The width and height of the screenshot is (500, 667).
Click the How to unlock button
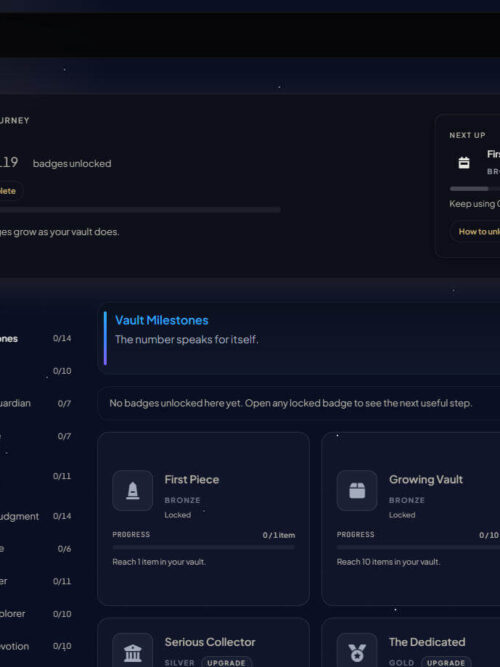(475, 232)
